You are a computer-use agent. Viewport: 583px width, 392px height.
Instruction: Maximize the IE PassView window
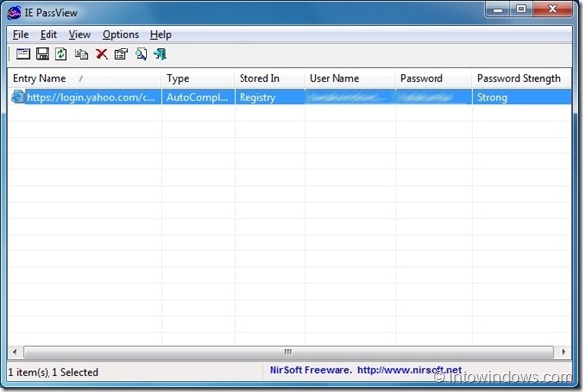[521, 9]
